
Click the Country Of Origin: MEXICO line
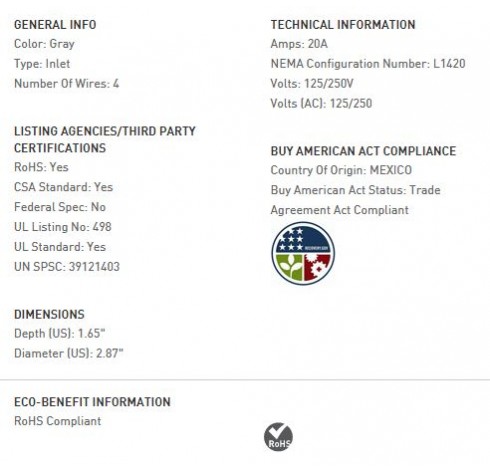pyautogui.click(x=341, y=170)
